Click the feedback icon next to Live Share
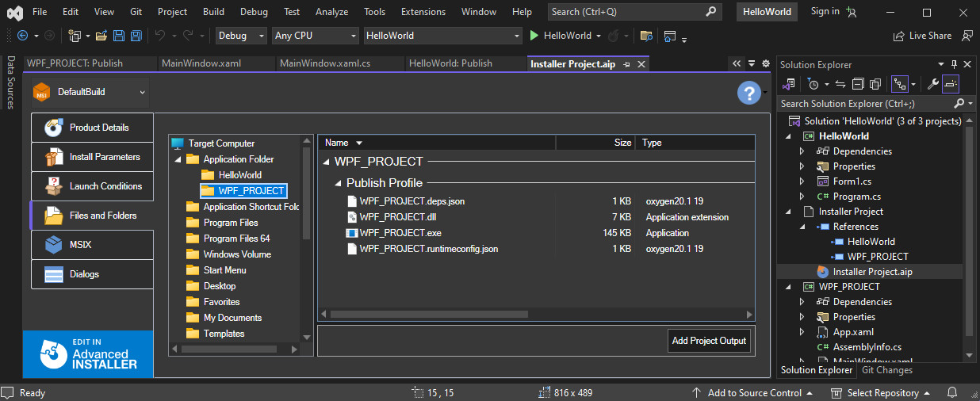Viewport: 980px width, 401px height. pyautogui.click(x=967, y=36)
